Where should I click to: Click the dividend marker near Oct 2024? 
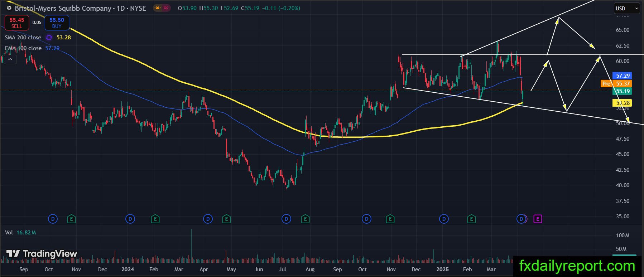point(366,219)
